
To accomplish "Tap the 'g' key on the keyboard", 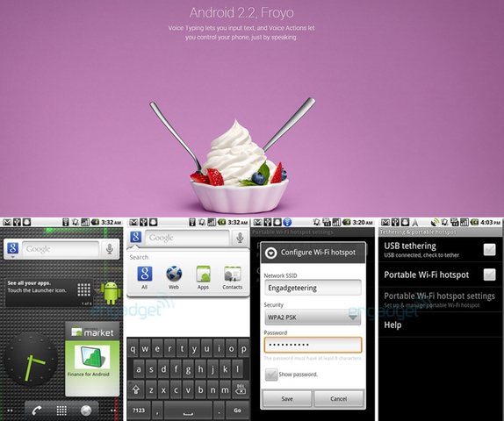I will [x=188, y=369].
